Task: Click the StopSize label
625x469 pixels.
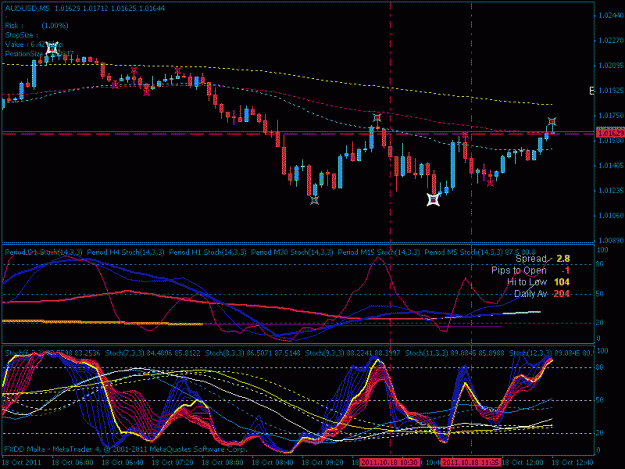Action: coord(22,35)
